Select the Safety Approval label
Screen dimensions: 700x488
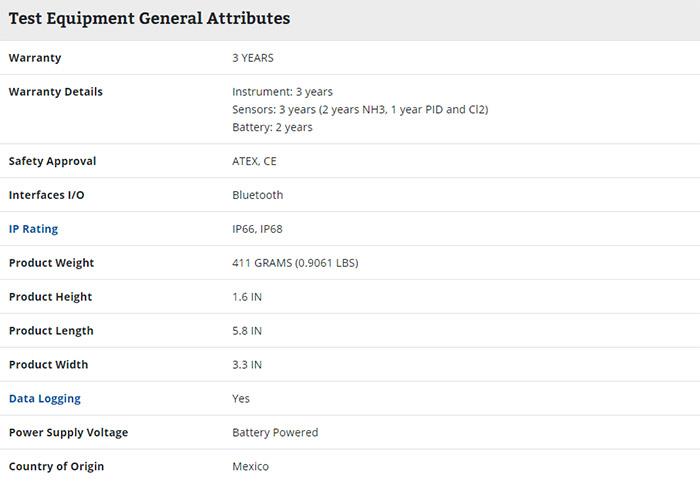coord(52,161)
